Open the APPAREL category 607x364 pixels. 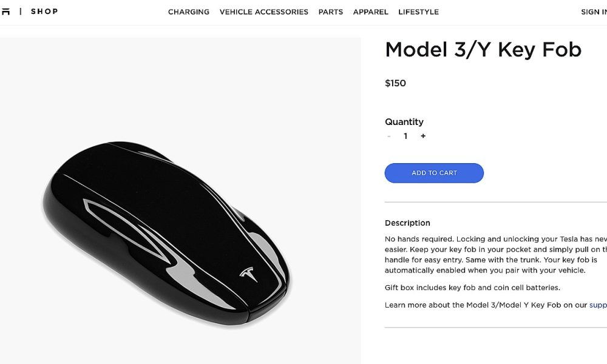[x=370, y=12]
